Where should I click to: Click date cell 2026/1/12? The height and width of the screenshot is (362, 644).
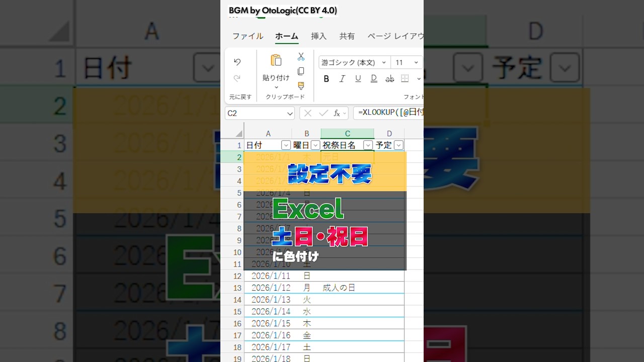(268, 288)
